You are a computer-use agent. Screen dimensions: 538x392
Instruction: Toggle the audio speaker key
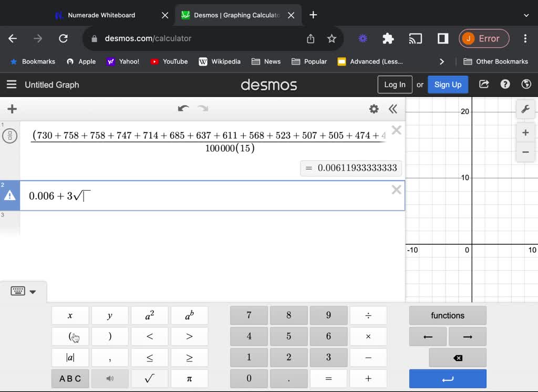coord(110,379)
